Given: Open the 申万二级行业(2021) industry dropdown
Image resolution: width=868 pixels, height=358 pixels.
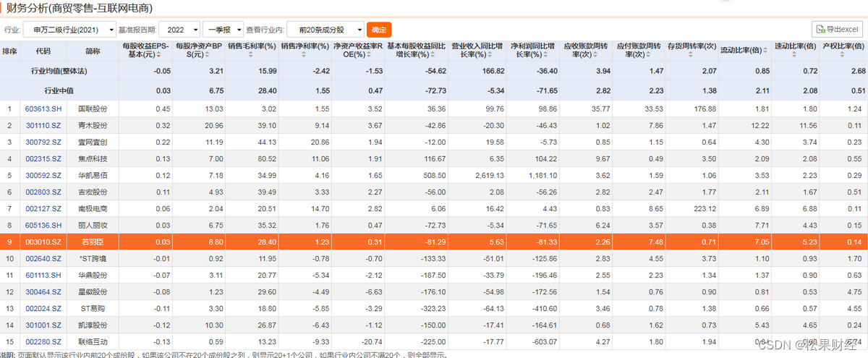Looking at the screenshot, I should 69,30.
